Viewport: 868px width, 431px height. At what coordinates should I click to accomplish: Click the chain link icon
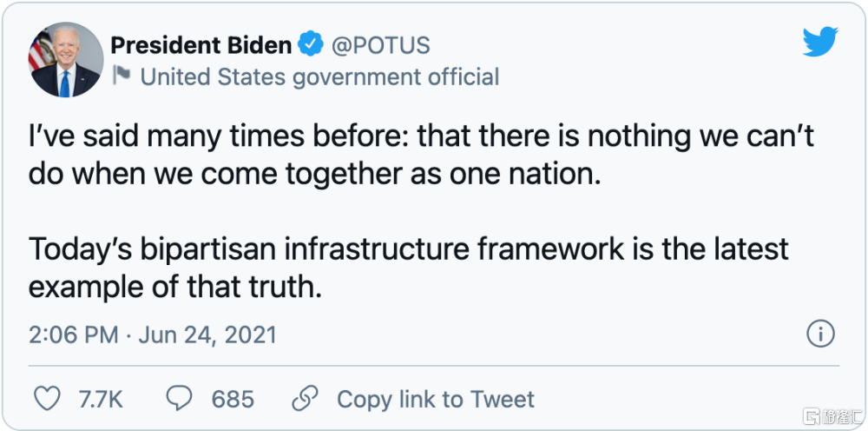click(x=304, y=399)
